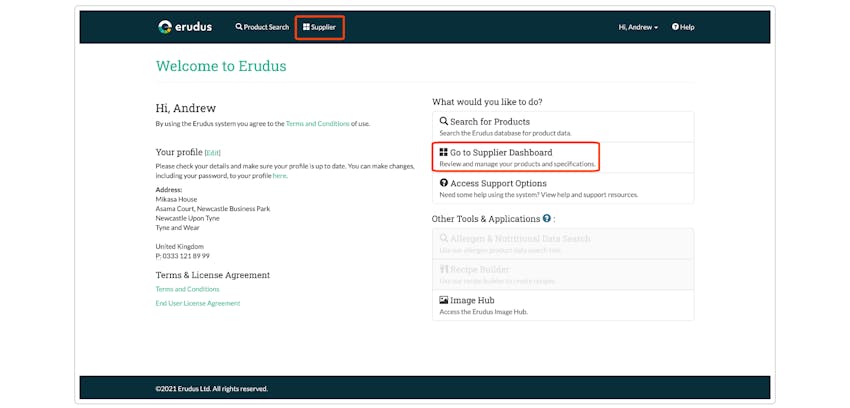Image resolution: width=850 pixels, height=408 pixels.
Task: Select Access Support Options
Action: pyautogui.click(x=563, y=188)
